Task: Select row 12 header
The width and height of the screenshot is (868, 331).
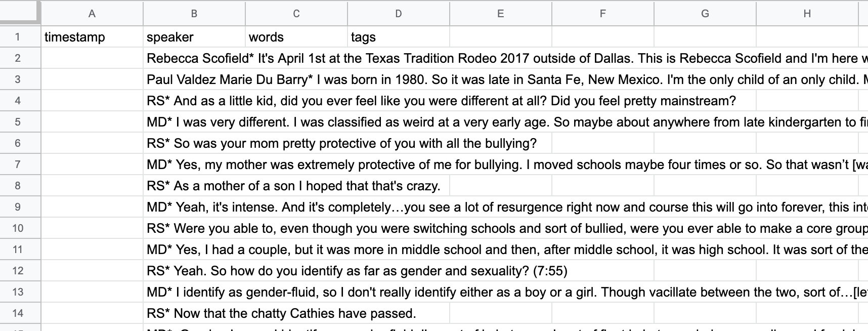Action: click(20, 271)
